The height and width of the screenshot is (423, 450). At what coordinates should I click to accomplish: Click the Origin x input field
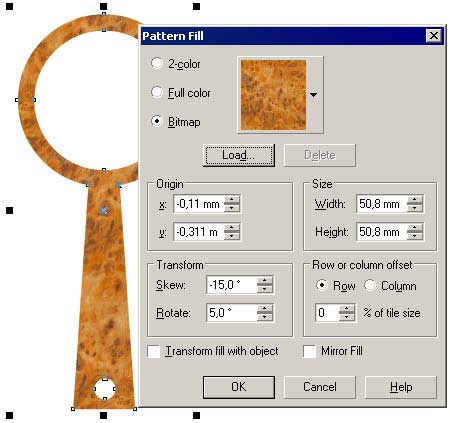point(199,204)
